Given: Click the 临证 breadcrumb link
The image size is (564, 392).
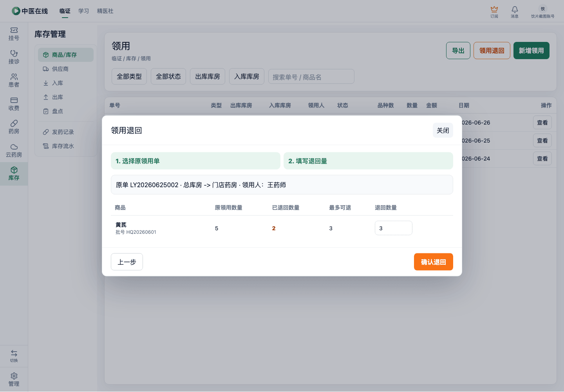Looking at the screenshot, I should [x=117, y=58].
